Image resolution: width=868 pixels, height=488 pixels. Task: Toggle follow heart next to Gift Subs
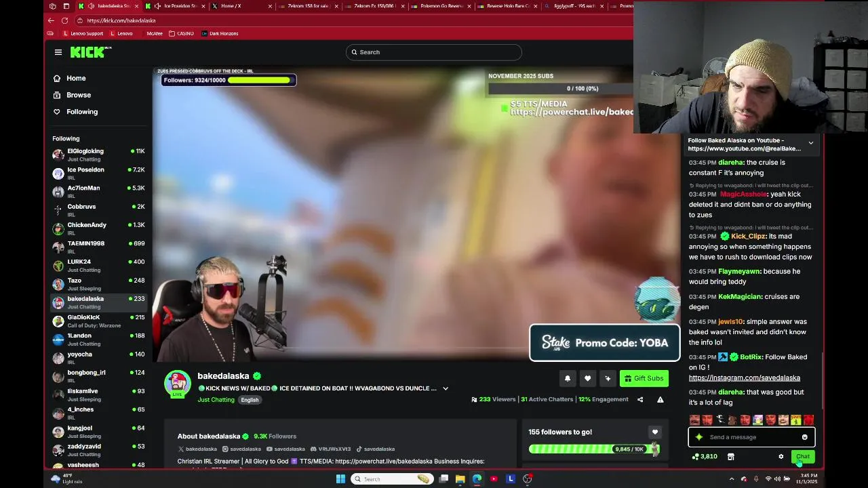588,378
